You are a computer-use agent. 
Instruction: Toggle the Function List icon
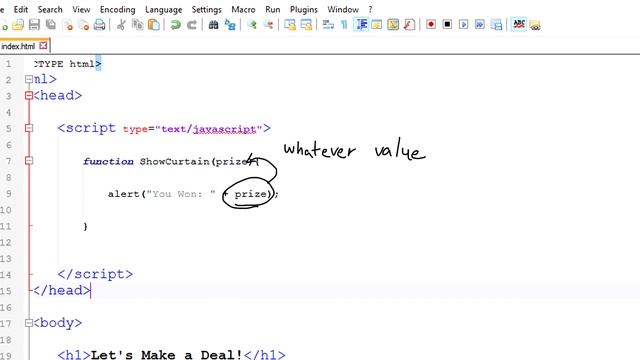tap(409, 25)
